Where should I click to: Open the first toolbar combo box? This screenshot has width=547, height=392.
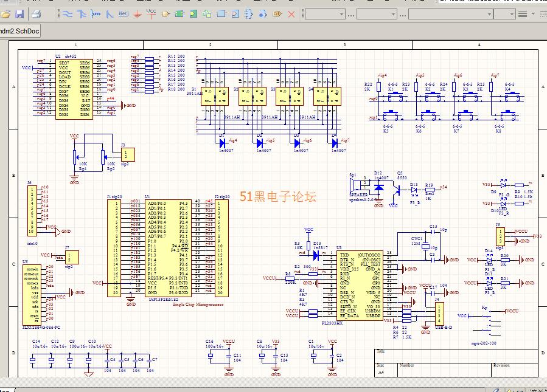(x=341, y=13)
